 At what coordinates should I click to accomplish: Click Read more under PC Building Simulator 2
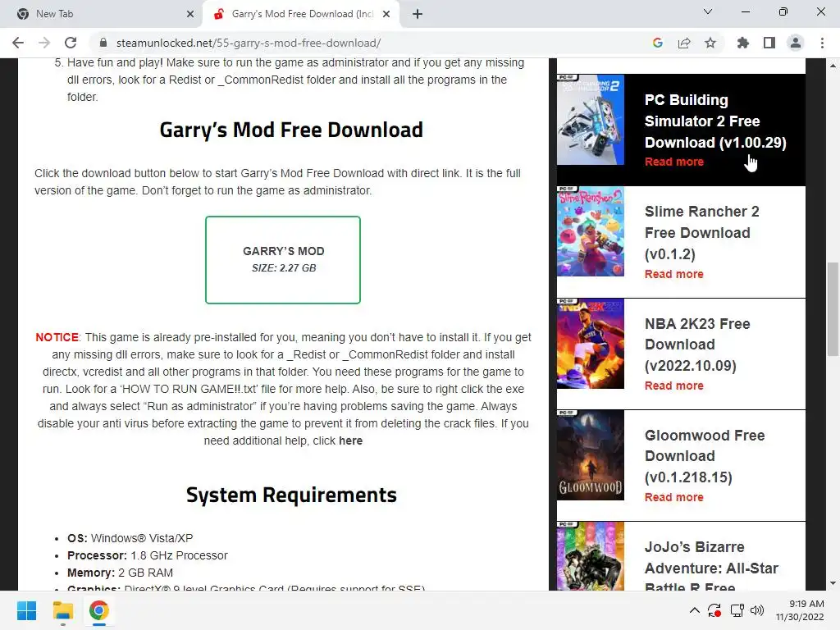click(674, 162)
